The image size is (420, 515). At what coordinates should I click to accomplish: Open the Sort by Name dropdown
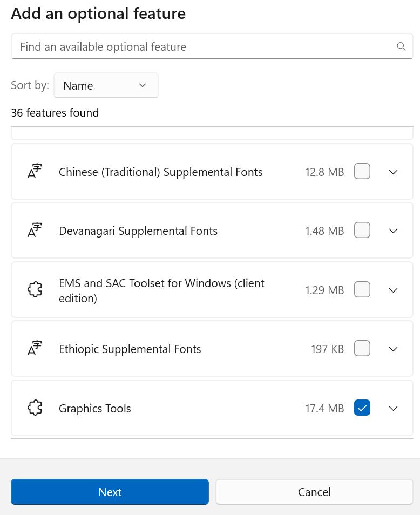click(106, 85)
